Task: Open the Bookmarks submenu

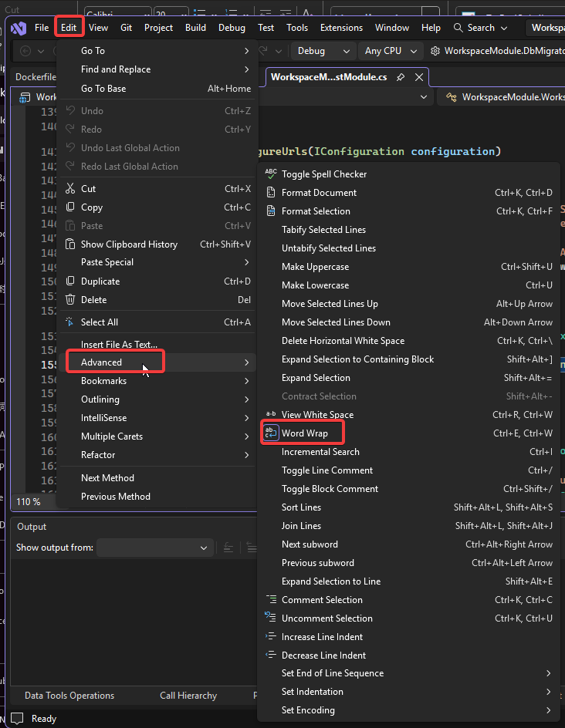Action: coord(103,381)
